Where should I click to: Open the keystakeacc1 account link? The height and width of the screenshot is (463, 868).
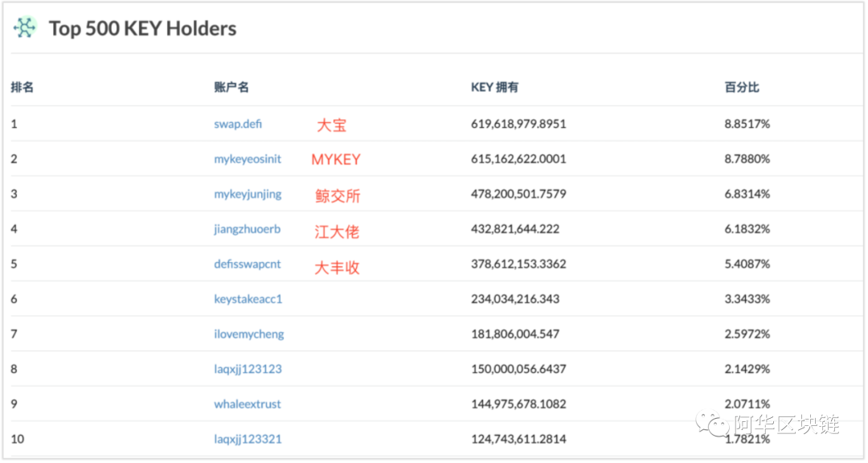[248, 299]
